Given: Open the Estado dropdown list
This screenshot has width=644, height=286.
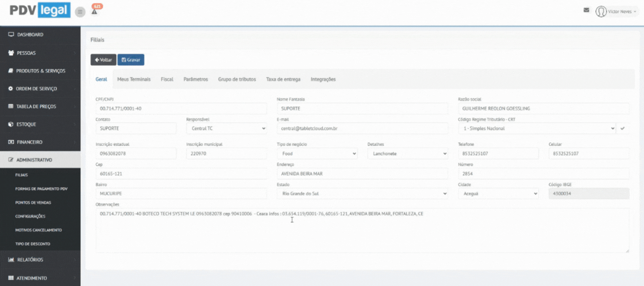Looking at the screenshot, I should click(362, 193).
